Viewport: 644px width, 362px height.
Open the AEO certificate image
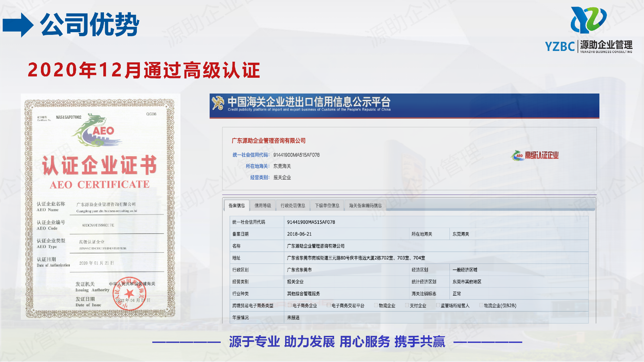100,206
